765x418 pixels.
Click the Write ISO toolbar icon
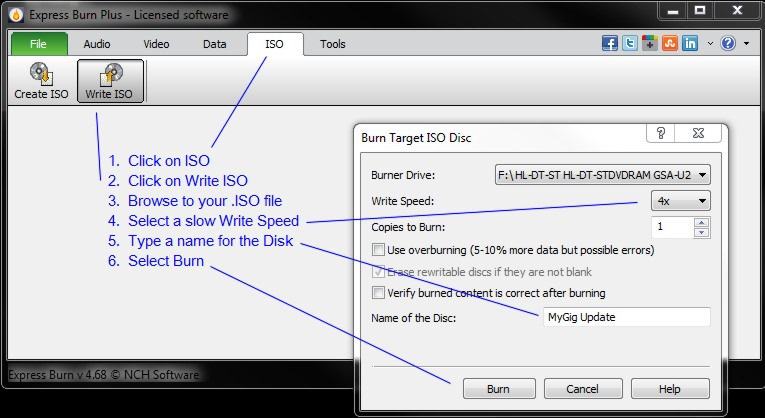pyautogui.click(x=110, y=81)
